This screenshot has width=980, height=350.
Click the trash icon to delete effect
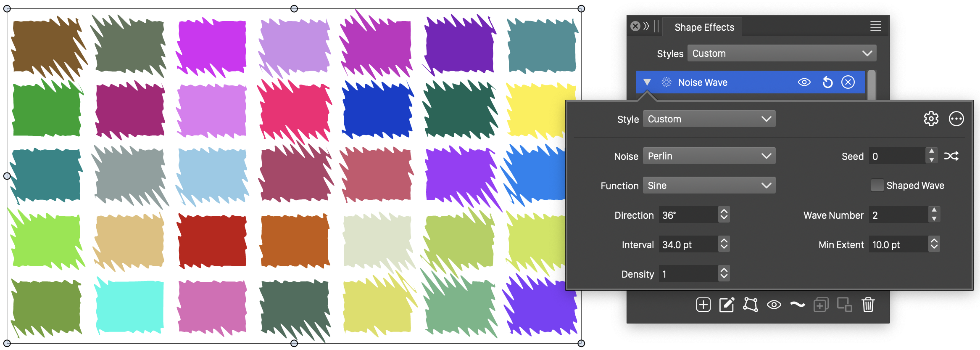(868, 305)
